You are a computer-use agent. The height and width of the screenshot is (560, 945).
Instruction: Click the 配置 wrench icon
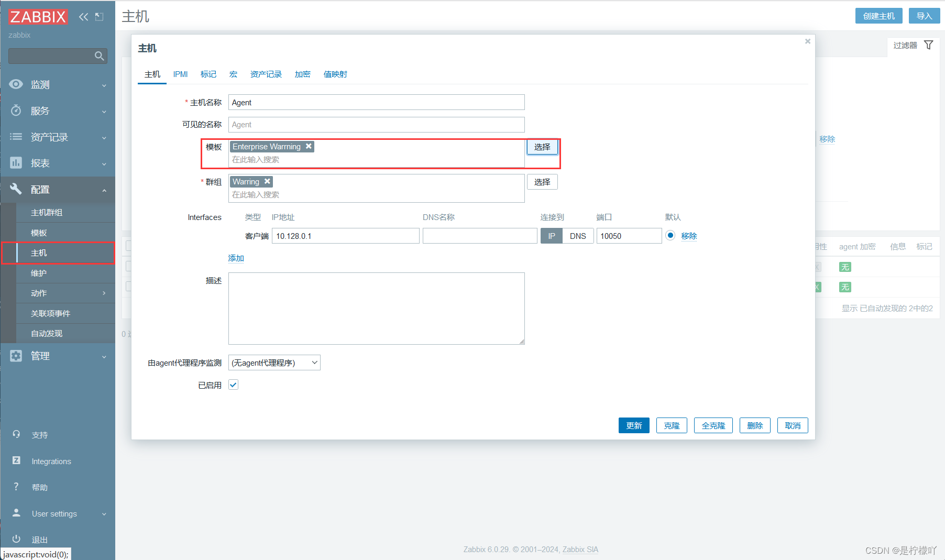click(16, 189)
